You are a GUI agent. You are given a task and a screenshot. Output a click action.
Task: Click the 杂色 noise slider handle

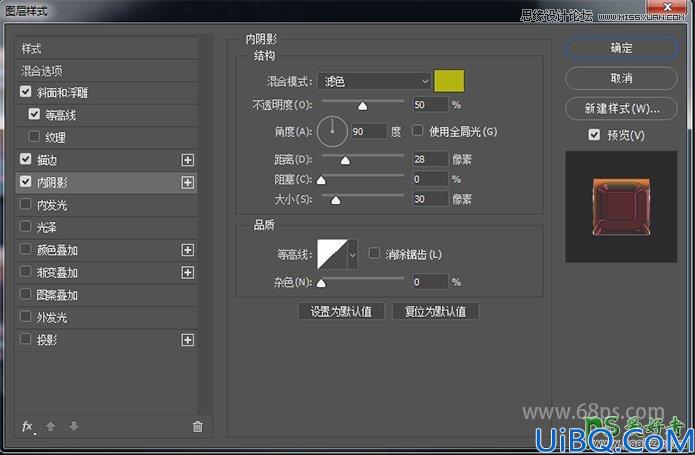tap(321, 283)
